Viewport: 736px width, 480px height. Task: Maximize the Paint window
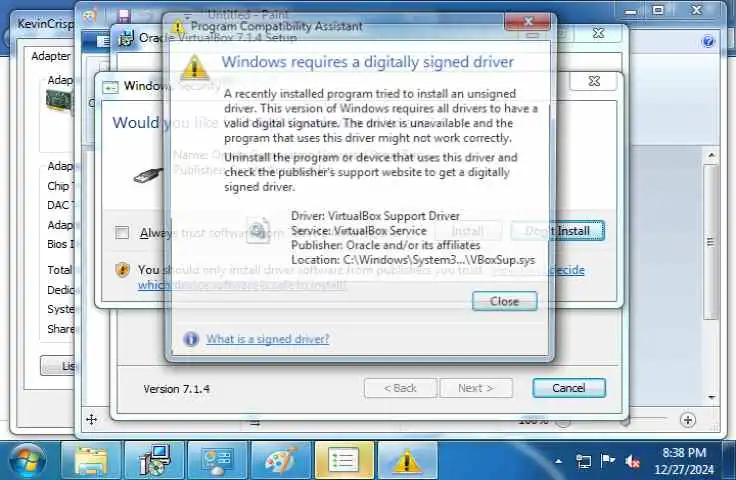(x=658, y=10)
